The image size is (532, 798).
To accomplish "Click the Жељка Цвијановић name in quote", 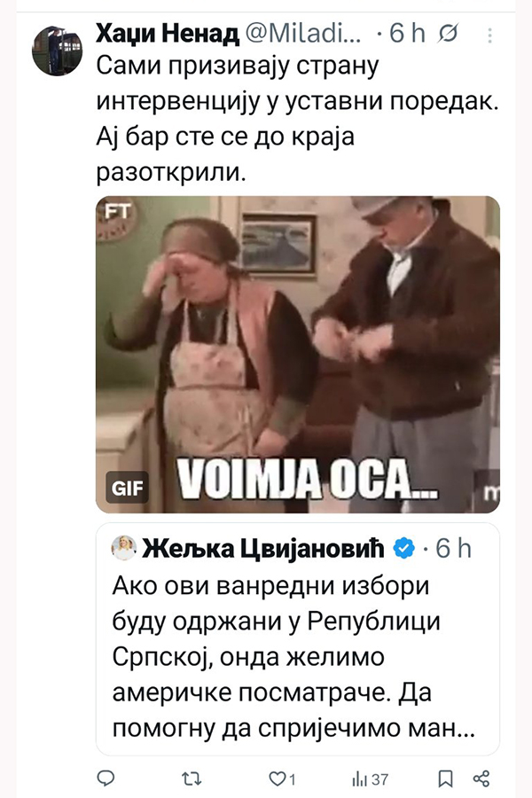I will [261, 549].
